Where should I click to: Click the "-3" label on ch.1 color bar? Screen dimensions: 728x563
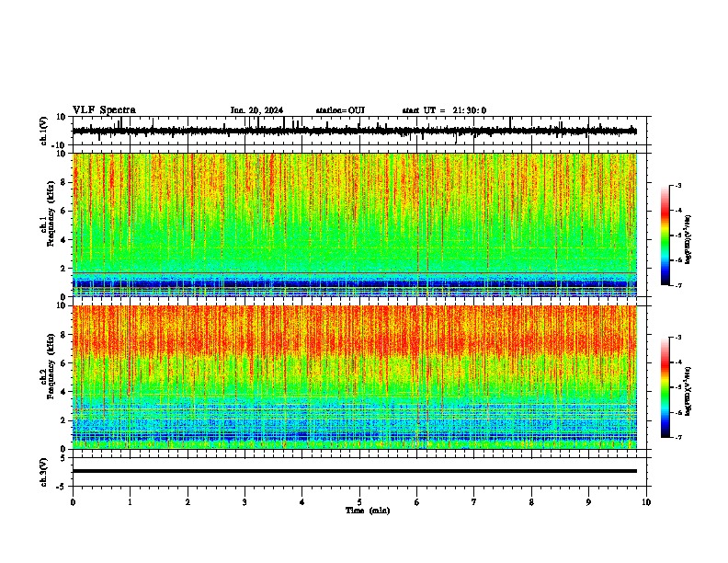(x=677, y=185)
